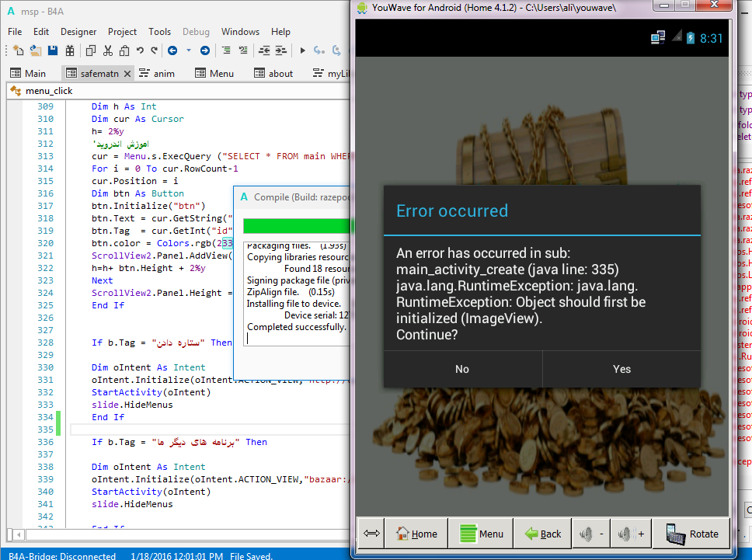This screenshot has height=560, width=752.
Task: Click the Save file toolbar icon
Action: 53,50
